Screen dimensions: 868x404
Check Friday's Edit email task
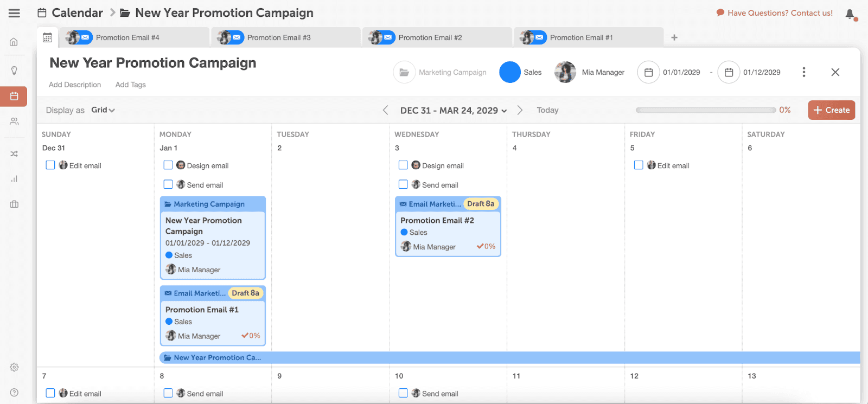(x=639, y=165)
